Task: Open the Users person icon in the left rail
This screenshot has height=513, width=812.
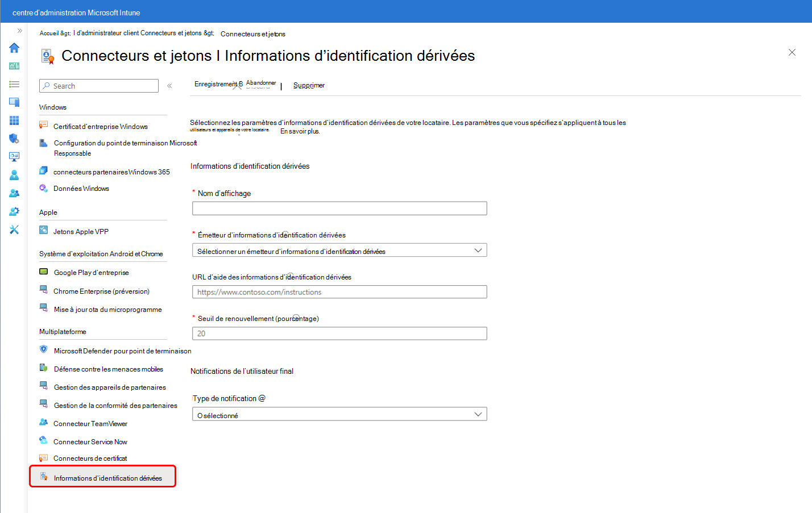Action: tap(14, 175)
